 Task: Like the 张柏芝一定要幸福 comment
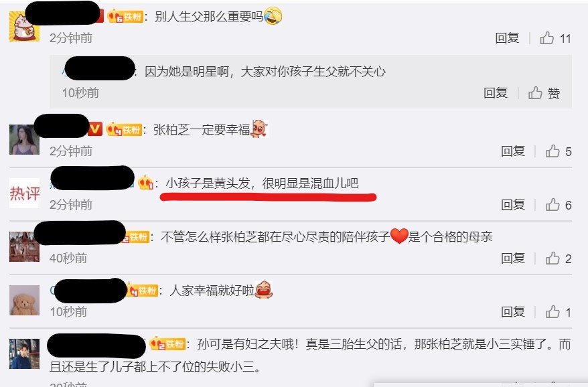[x=553, y=151]
